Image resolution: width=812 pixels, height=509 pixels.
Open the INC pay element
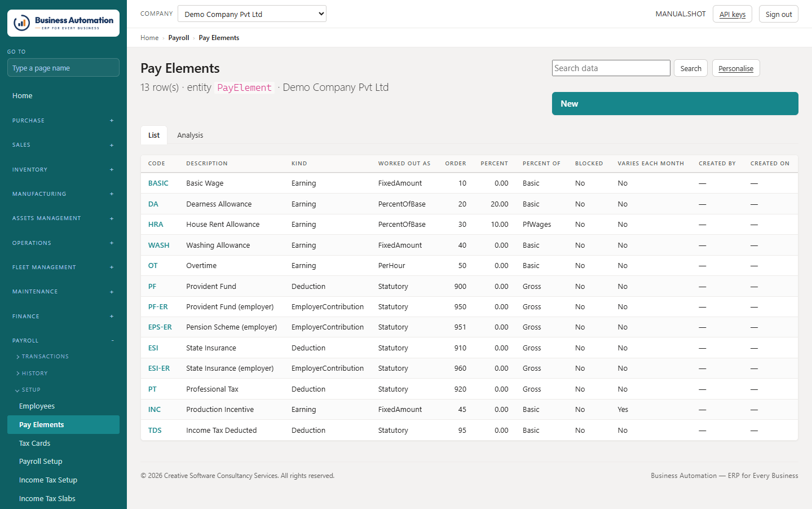155,410
